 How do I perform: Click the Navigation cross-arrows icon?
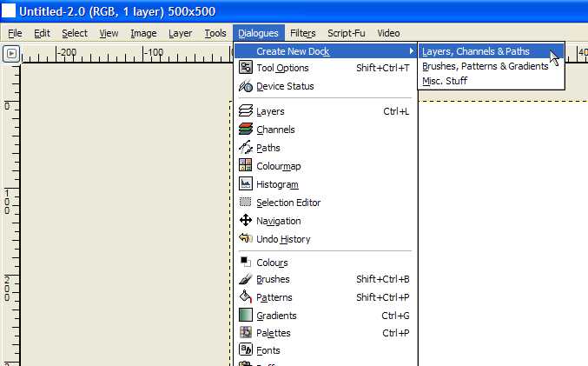coord(246,220)
